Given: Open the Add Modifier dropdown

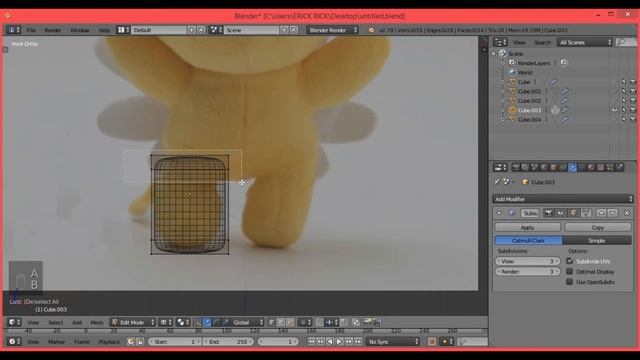Looking at the screenshot, I should [x=563, y=199].
